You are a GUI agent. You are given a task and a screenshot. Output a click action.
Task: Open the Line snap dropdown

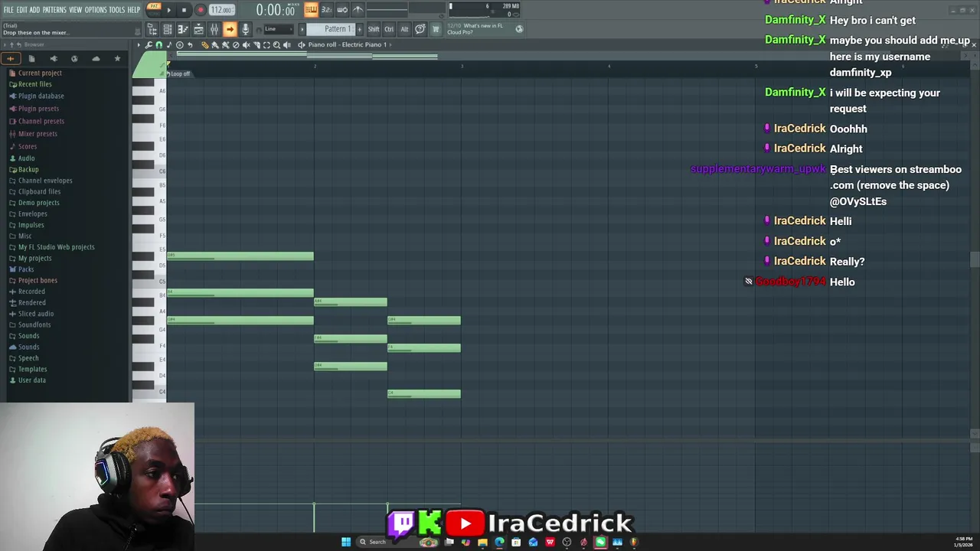point(279,29)
